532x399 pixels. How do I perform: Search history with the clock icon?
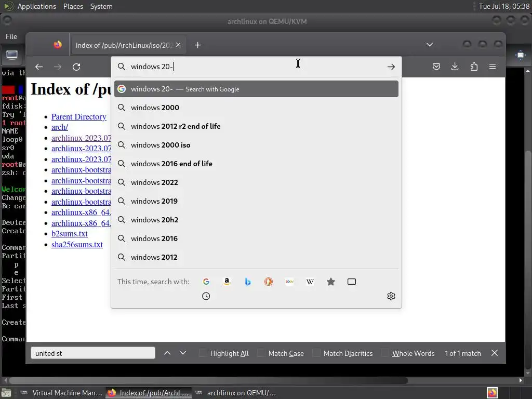click(x=206, y=296)
